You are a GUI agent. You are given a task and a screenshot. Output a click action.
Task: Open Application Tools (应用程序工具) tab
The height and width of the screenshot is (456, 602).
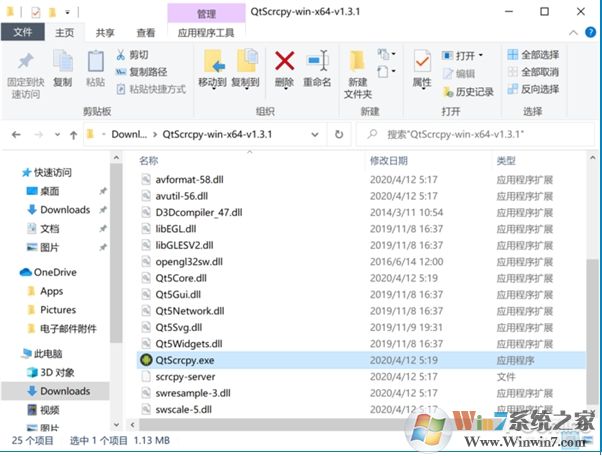click(206, 33)
